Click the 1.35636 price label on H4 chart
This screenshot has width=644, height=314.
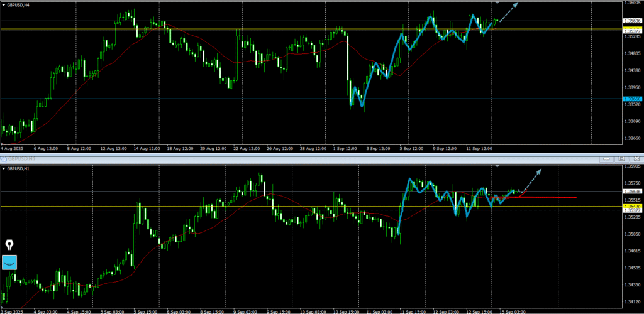[x=631, y=21]
